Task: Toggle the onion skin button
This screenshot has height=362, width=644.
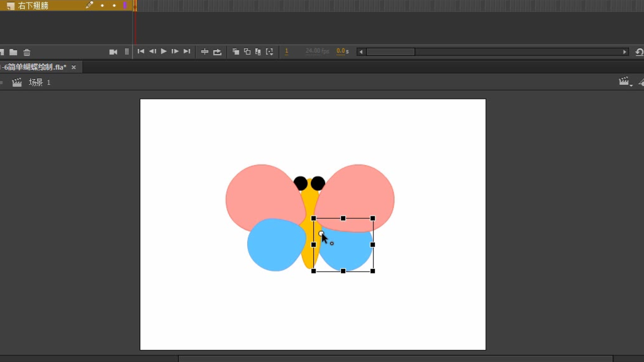Action: coord(236,52)
